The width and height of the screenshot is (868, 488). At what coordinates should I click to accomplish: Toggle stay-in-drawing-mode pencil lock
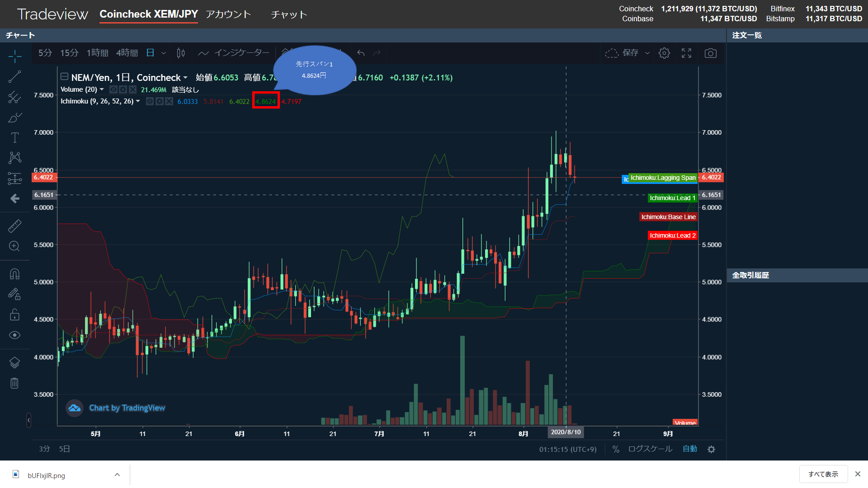(x=14, y=294)
